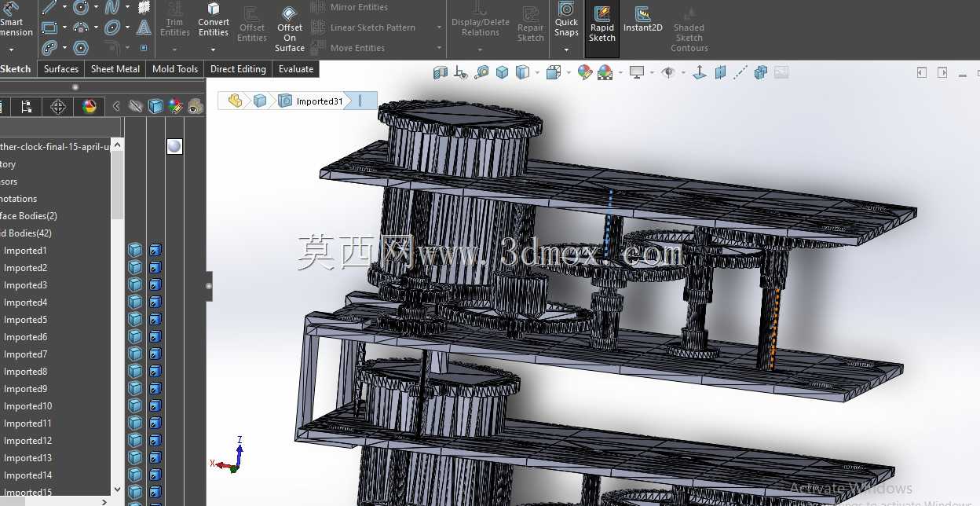Switch to the Direct Editing tab
The image size is (980, 506).
(238, 69)
